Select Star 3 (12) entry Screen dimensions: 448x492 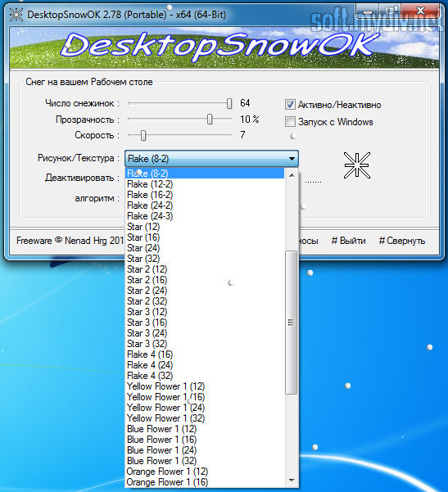[x=205, y=312]
